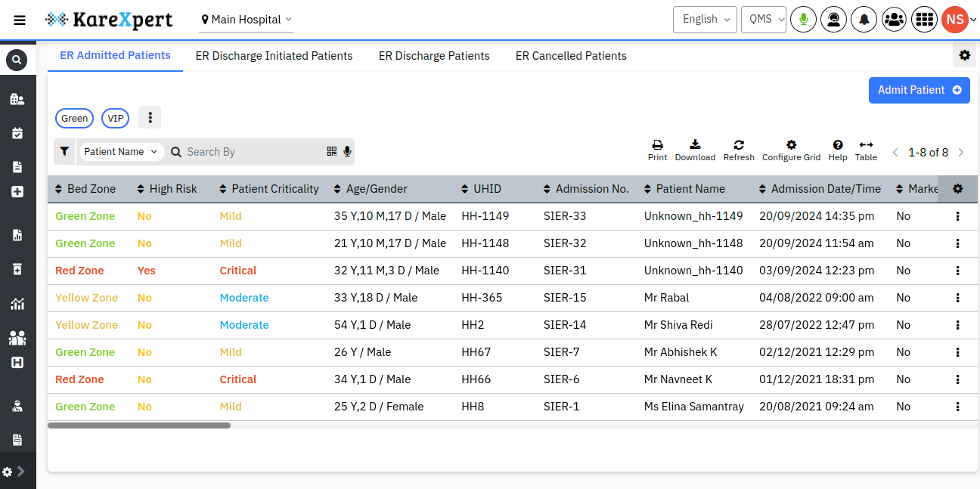This screenshot has width=980, height=489.
Task: Download the patient table
Action: click(x=695, y=149)
